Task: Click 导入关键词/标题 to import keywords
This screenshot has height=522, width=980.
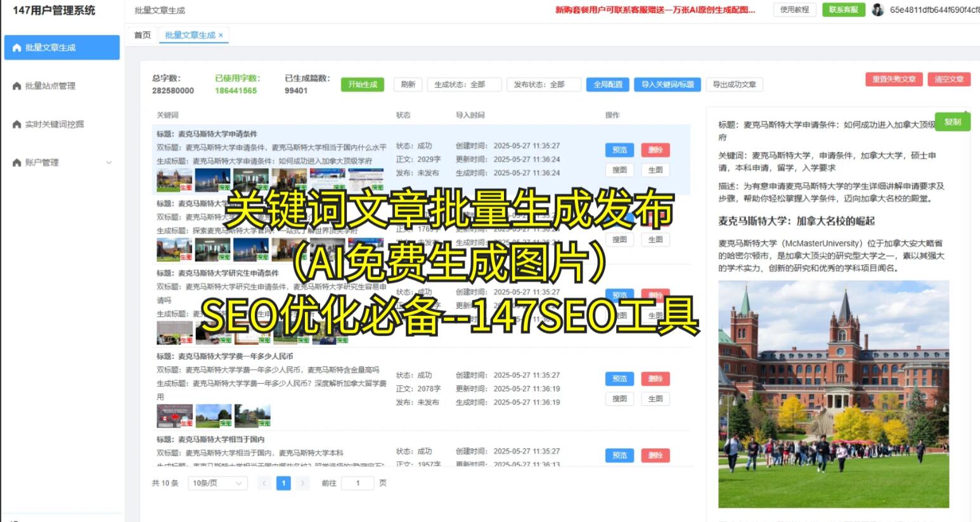Action: [x=667, y=84]
